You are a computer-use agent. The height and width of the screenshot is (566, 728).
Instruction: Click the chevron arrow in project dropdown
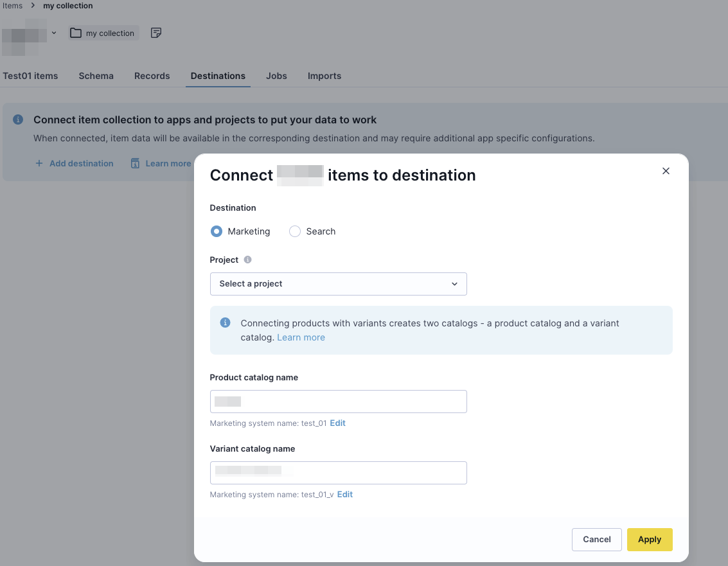pyautogui.click(x=454, y=284)
